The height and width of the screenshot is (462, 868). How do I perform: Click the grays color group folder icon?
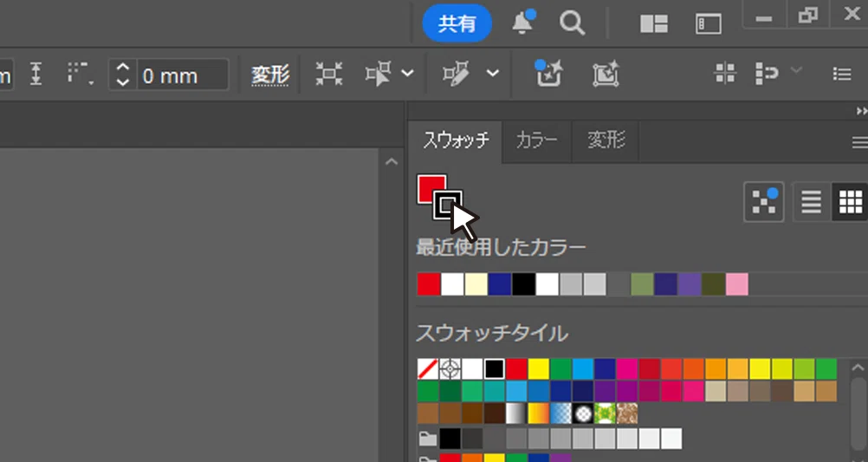427,439
